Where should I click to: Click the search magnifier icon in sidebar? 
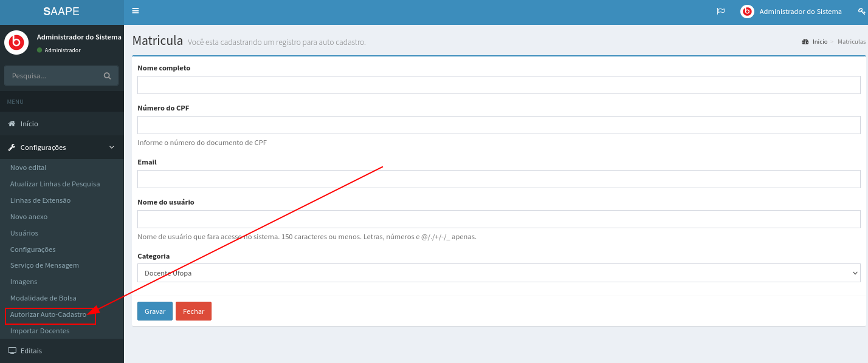pyautogui.click(x=107, y=76)
